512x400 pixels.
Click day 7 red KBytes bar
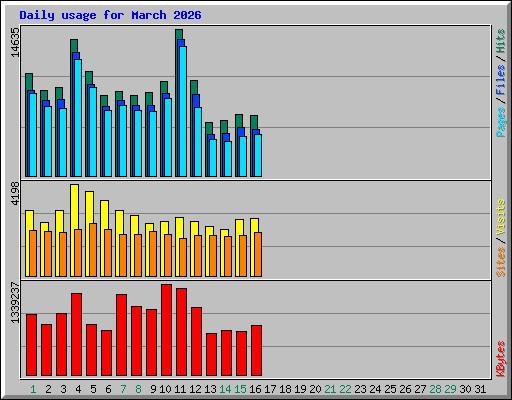click(x=121, y=335)
